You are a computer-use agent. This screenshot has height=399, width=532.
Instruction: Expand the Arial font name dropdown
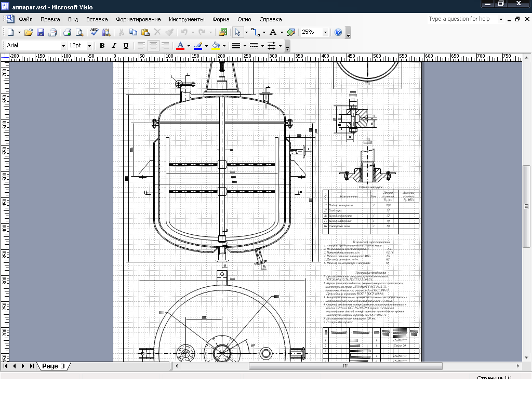[63, 46]
